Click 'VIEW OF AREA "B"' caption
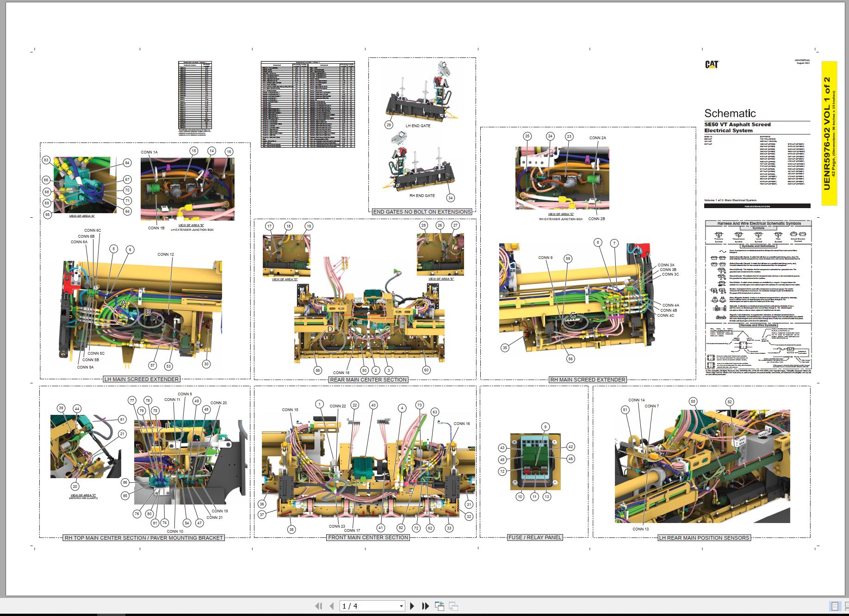Image resolution: width=849 pixels, height=616 pixels. [x=191, y=225]
